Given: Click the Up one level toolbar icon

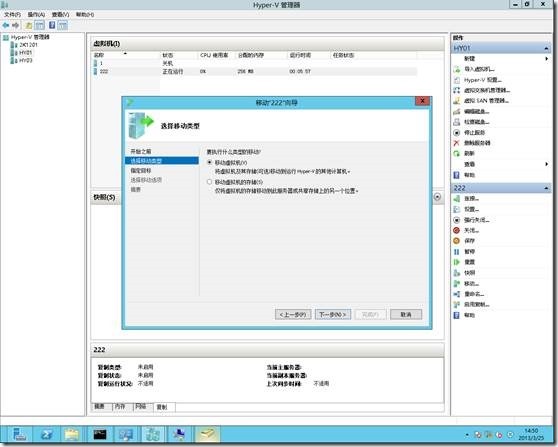Looking at the screenshot, I should click(x=28, y=25).
